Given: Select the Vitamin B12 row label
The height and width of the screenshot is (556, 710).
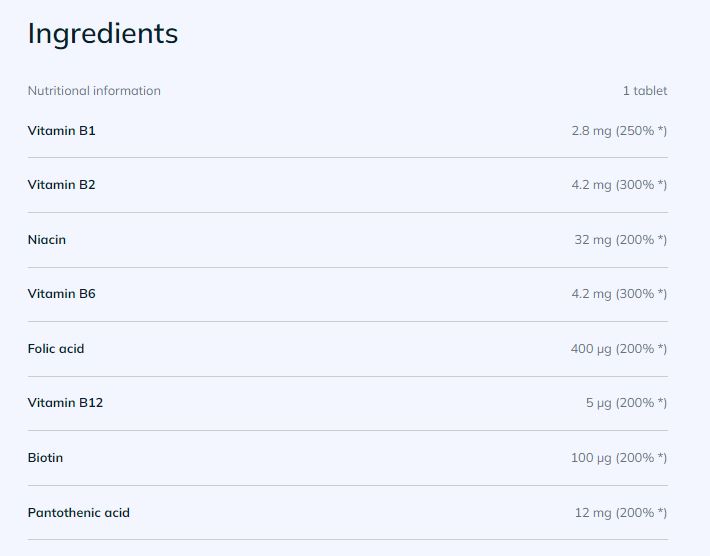Looking at the screenshot, I should tap(65, 403).
